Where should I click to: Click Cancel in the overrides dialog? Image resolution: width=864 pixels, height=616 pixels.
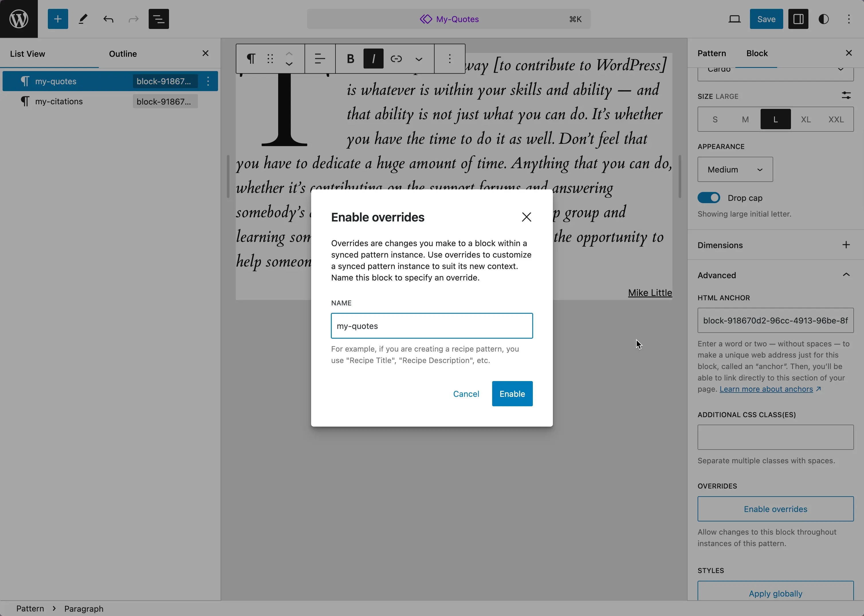coord(466,393)
